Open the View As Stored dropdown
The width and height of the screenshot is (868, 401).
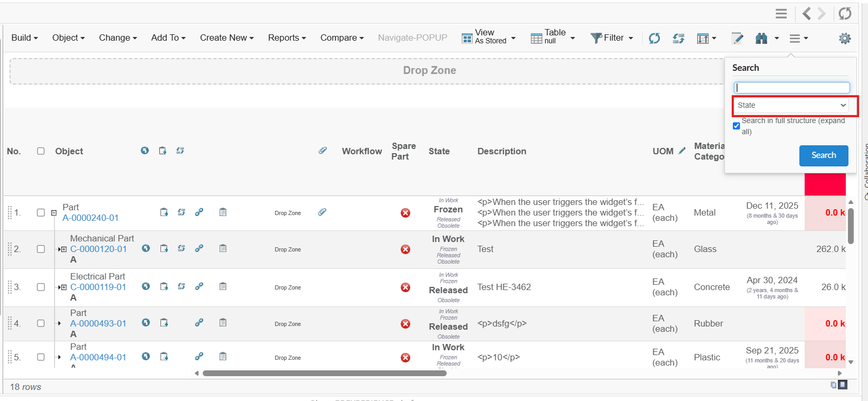pyautogui.click(x=488, y=37)
